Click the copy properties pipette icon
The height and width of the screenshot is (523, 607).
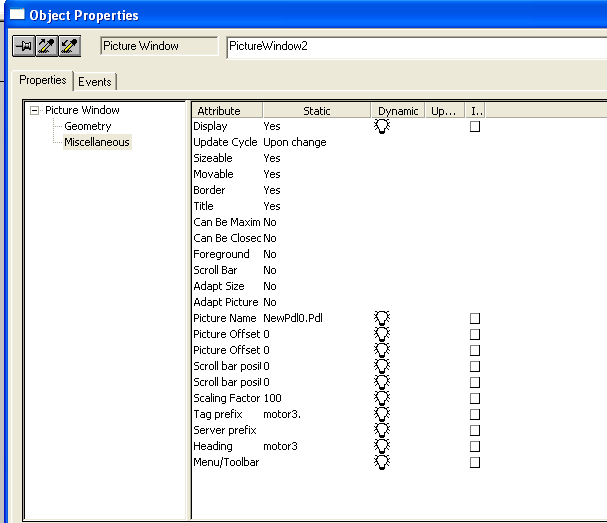46,46
